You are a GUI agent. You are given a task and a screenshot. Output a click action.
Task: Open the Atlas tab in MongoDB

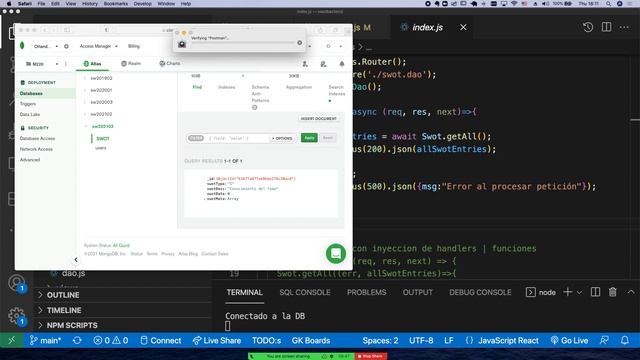coord(92,64)
